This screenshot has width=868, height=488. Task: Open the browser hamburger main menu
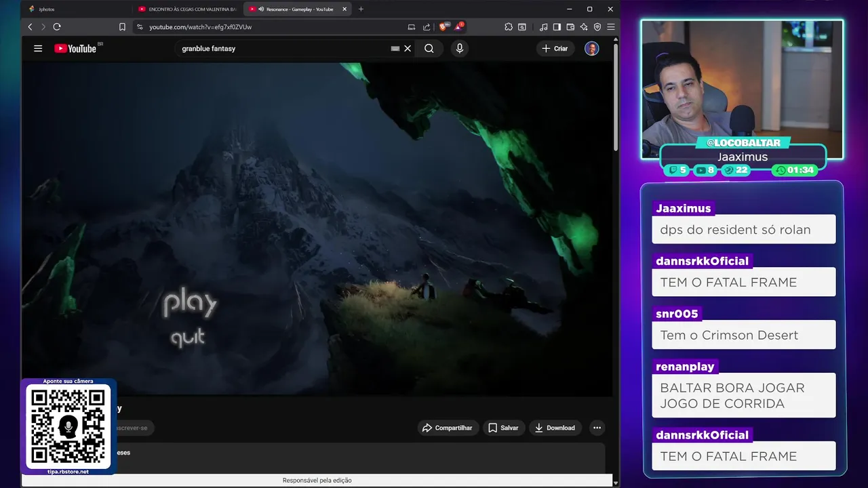tap(611, 27)
